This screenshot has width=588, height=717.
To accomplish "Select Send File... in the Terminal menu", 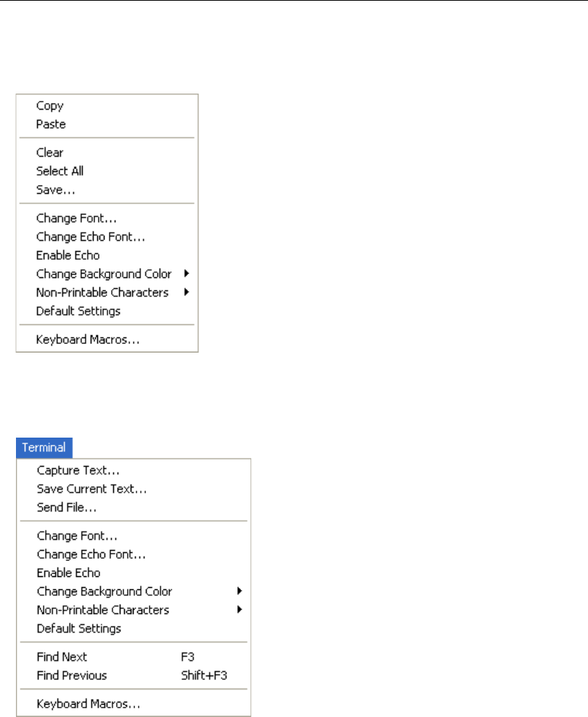I will coord(67,508).
